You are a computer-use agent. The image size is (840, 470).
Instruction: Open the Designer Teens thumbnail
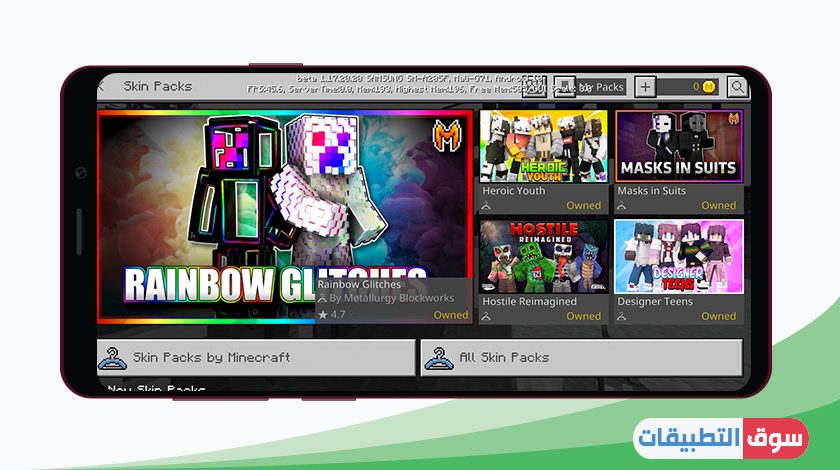[x=679, y=257]
